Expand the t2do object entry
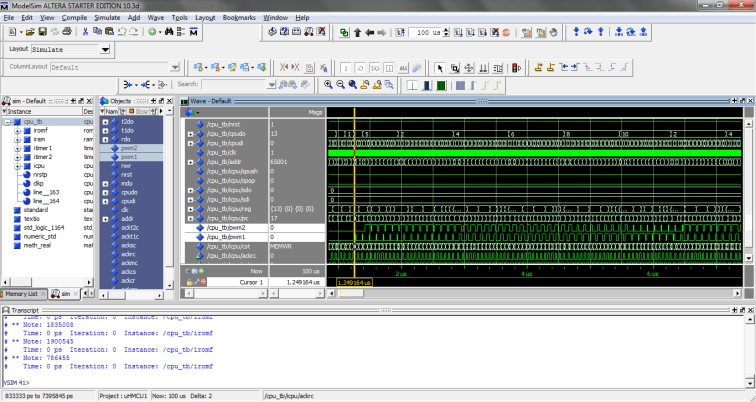 [x=104, y=121]
